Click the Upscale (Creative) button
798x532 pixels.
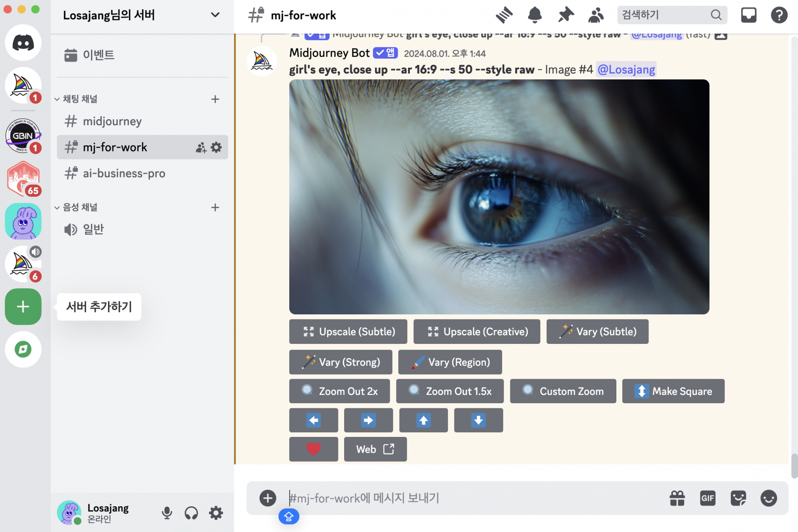[477, 331]
